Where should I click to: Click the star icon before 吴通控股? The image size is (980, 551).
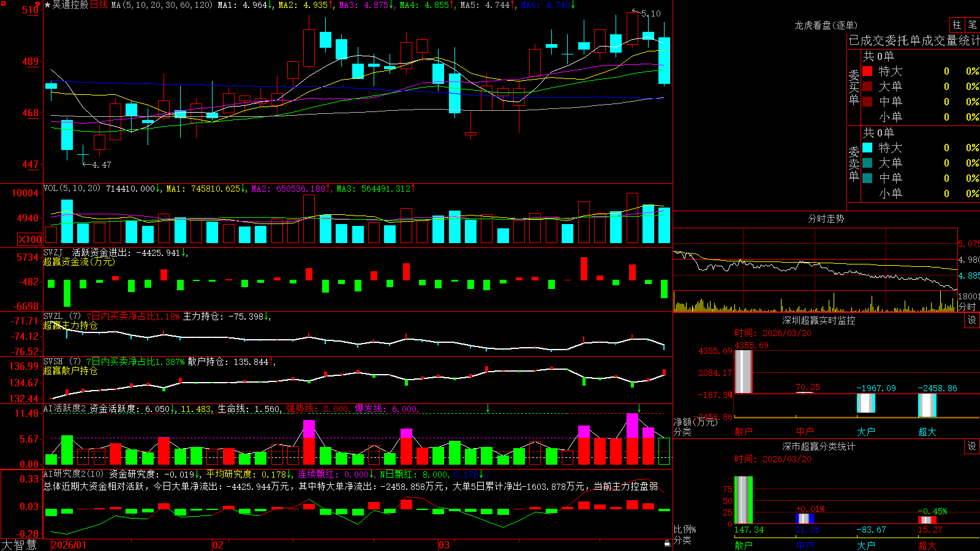(x=48, y=5)
